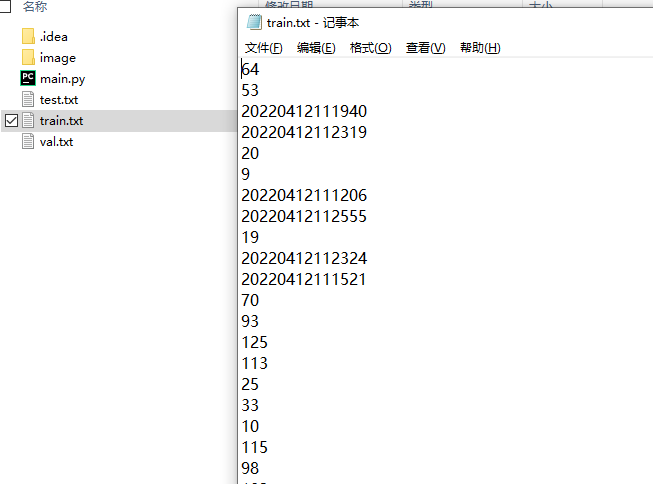The height and width of the screenshot is (484, 653).
Task: Place cursor on line 64
Action: [x=250, y=69]
